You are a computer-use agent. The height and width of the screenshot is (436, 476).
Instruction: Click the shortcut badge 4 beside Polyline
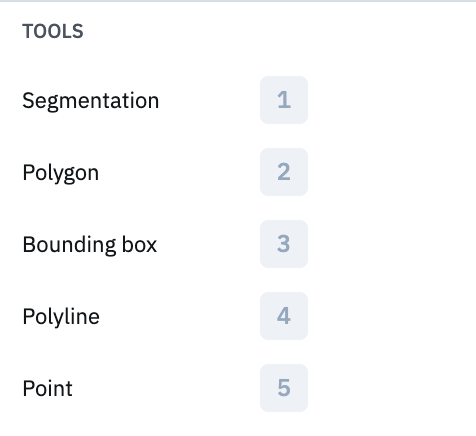point(284,316)
